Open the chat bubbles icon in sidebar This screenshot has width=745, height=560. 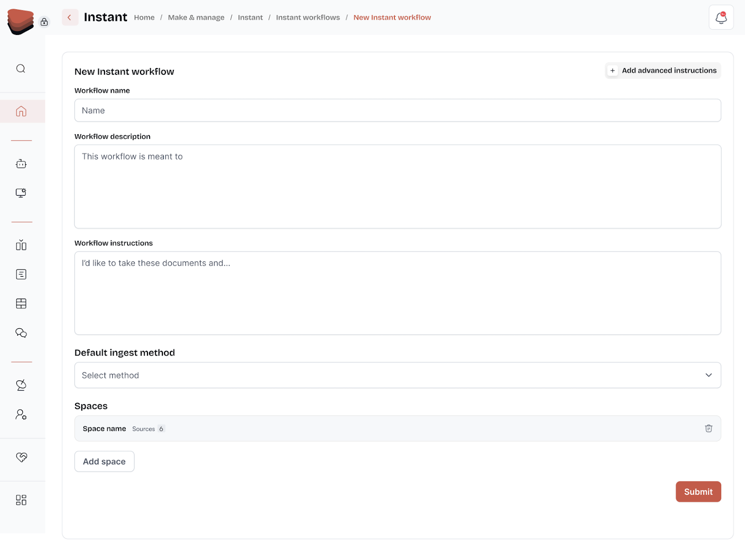[x=20, y=332]
